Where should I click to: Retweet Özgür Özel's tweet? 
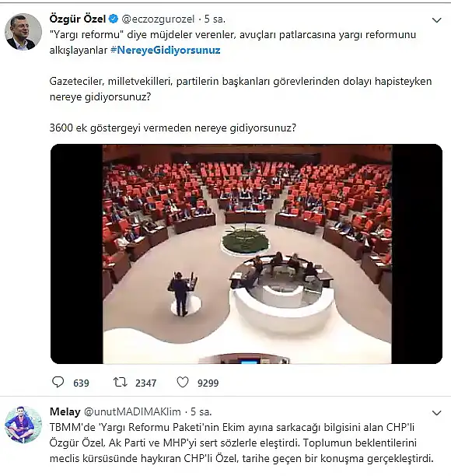tap(120, 382)
